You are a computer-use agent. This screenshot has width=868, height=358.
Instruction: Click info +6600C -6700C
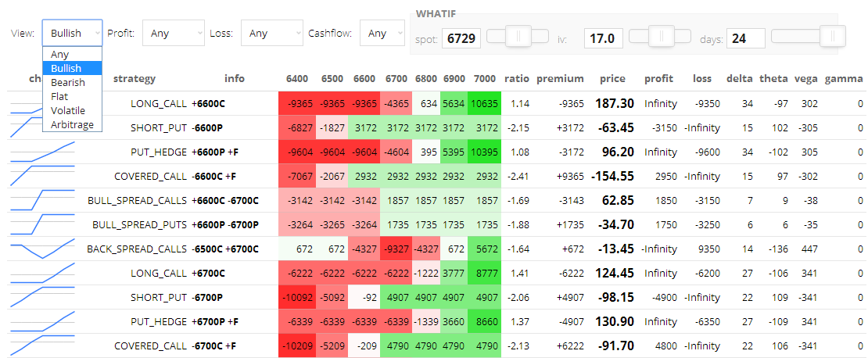click(225, 201)
